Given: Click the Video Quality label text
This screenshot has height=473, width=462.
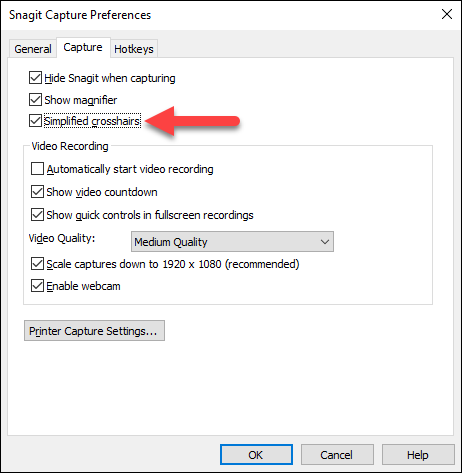Looking at the screenshot, I should pos(62,238).
